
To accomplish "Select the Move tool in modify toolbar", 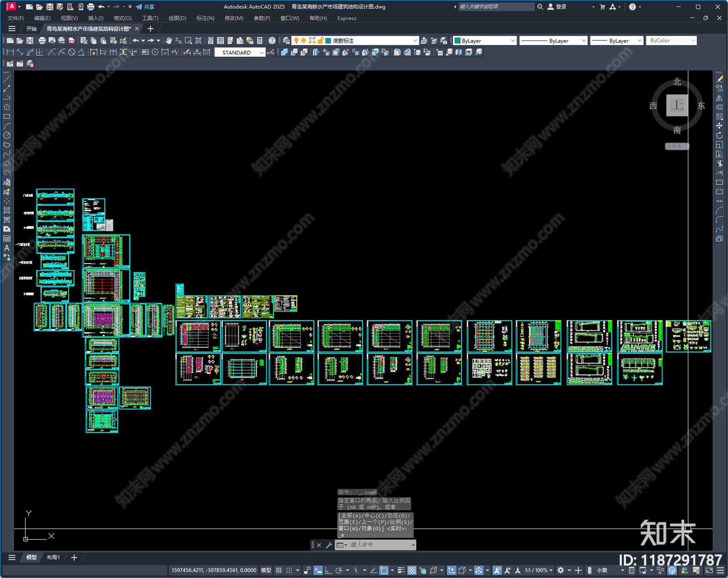I will coord(719,126).
